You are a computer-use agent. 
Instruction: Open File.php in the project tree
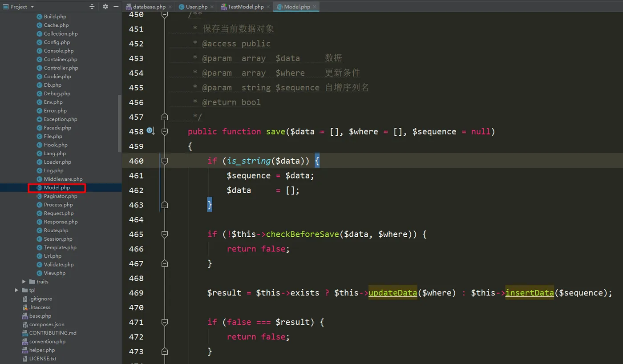[53, 136]
